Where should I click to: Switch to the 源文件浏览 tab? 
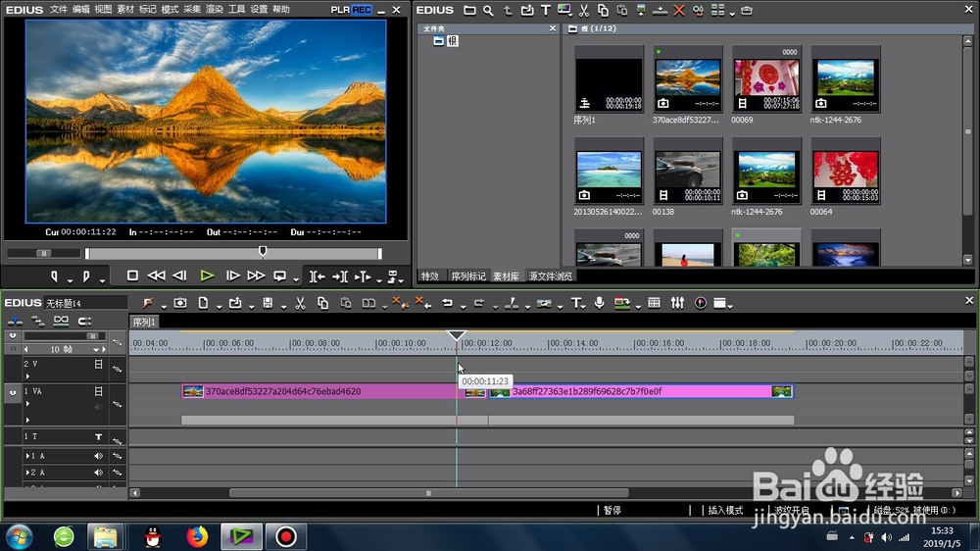(550, 275)
